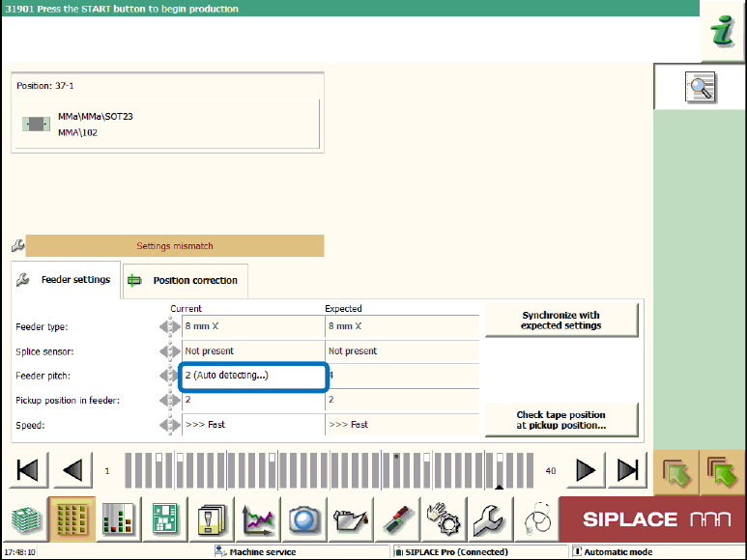Click the 'Position: 37-1' label
The height and width of the screenshot is (560, 747).
[45, 86]
